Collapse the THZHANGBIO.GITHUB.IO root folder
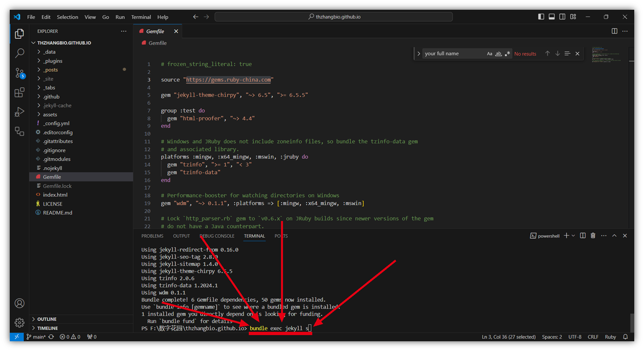Screen dimensions: 644x351 pos(81,43)
